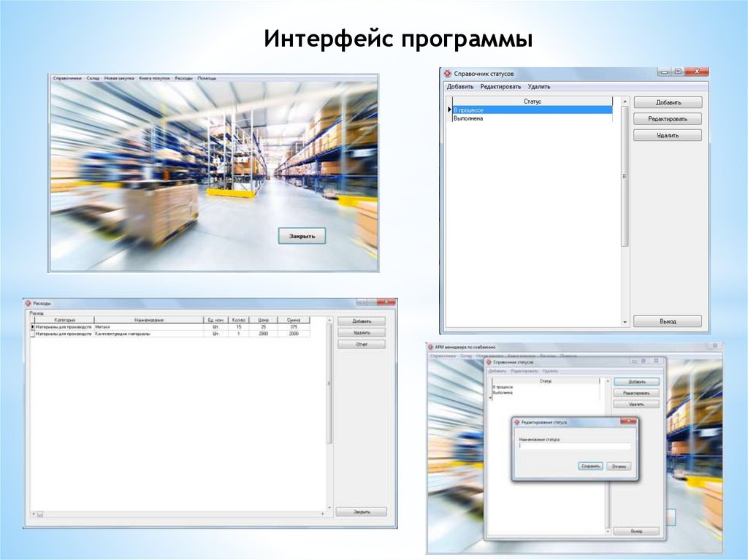This screenshot has width=748, height=560.
Task: Click Добавить button behind the Редактирование статуса dialog
Action: (636, 382)
